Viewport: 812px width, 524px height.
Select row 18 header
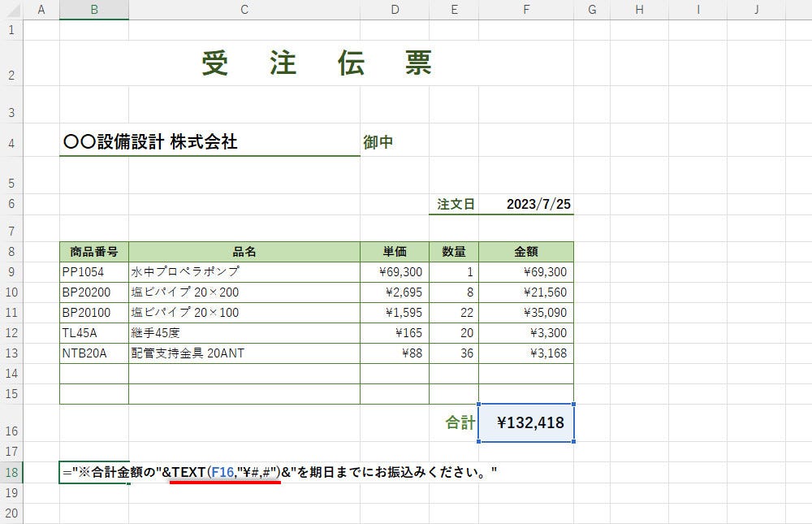[x=11, y=473]
